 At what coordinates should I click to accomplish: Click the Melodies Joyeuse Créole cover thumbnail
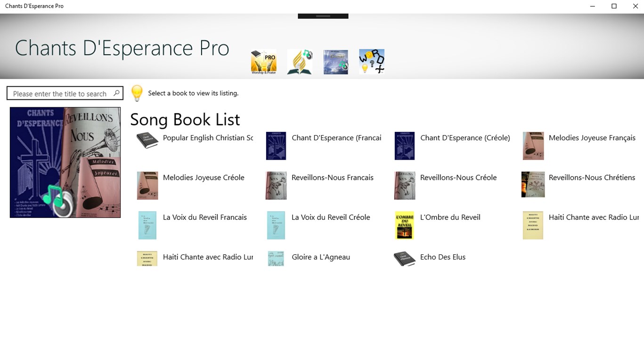point(147,185)
